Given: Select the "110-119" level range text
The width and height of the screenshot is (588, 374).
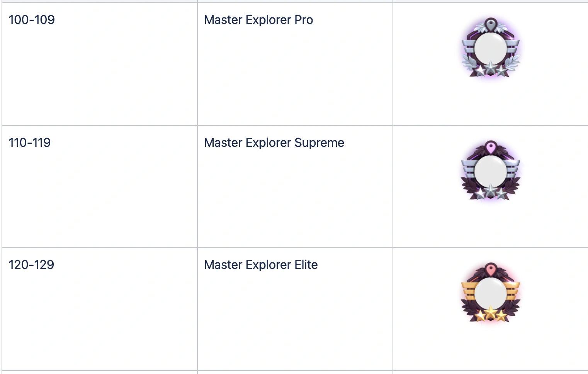Looking at the screenshot, I should coord(30,143).
